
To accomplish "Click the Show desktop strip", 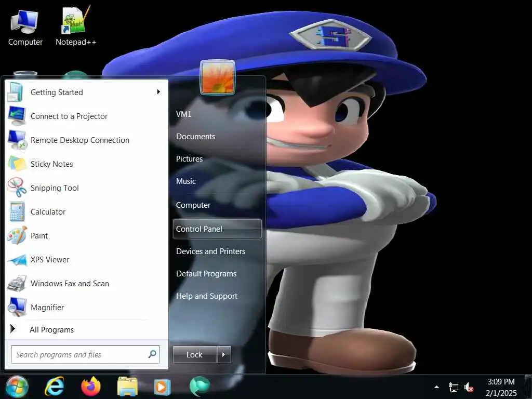I will point(528,387).
